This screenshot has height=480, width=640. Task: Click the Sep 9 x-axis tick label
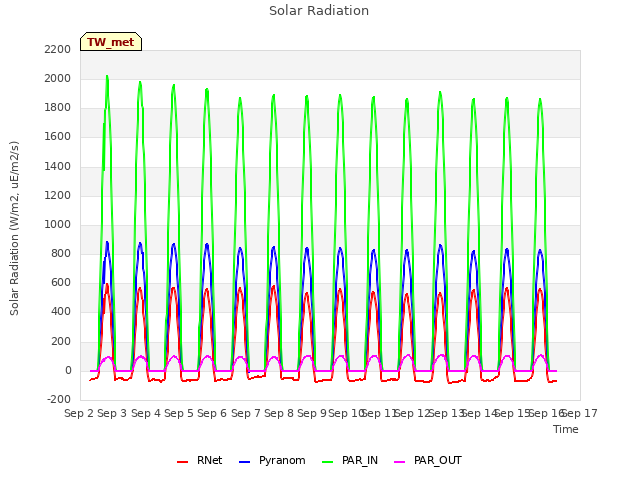312,413
